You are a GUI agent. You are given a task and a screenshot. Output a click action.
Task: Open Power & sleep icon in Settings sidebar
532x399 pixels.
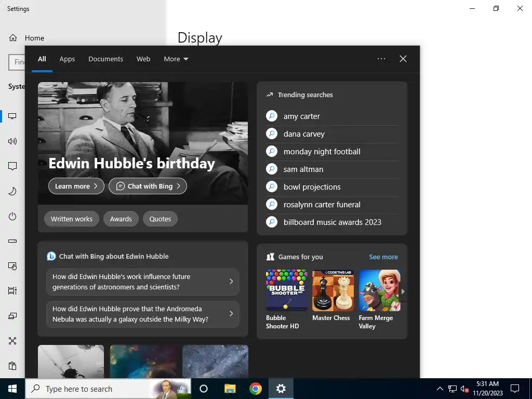12,216
